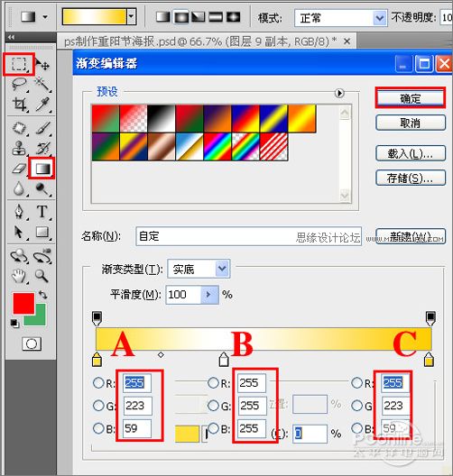Select the R radio button under A

(x=98, y=383)
